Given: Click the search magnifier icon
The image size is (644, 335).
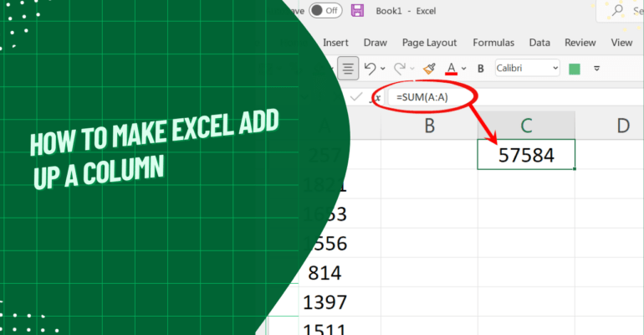Looking at the screenshot, I should (x=617, y=11).
